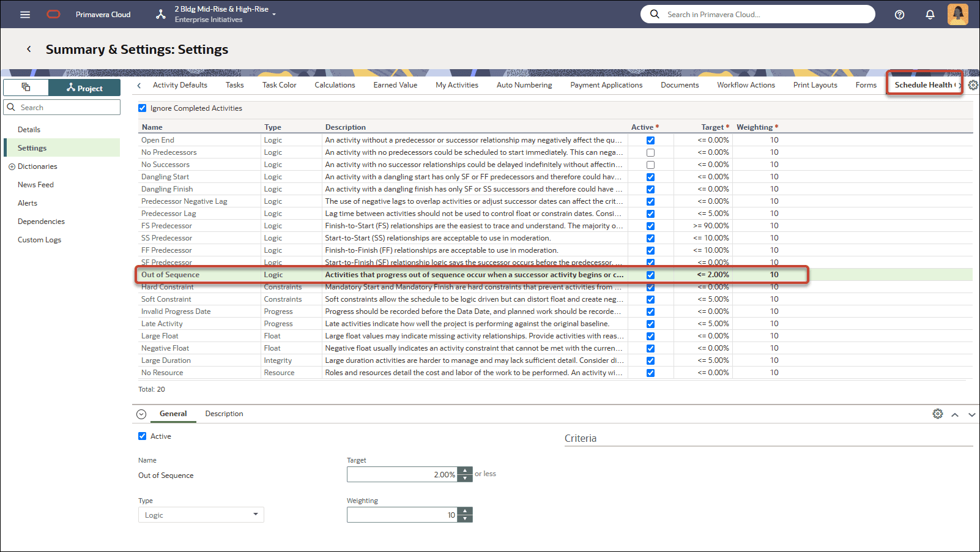Sort table by Name column header
Viewport: 980px width, 552px height.
tap(152, 127)
